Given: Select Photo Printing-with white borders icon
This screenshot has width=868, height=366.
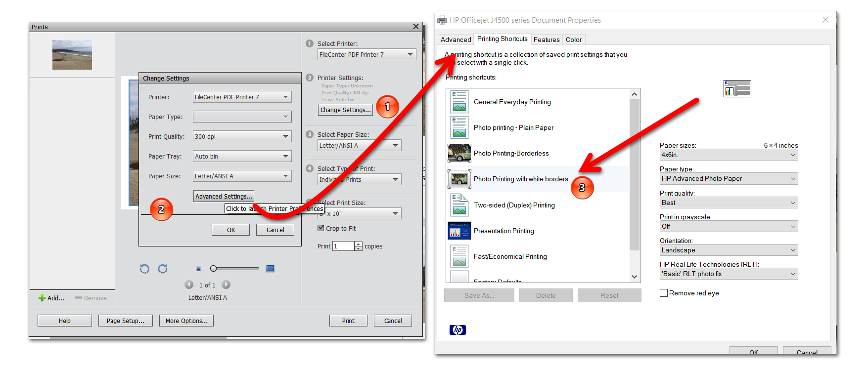Looking at the screenshot, I should coord(459,179).
